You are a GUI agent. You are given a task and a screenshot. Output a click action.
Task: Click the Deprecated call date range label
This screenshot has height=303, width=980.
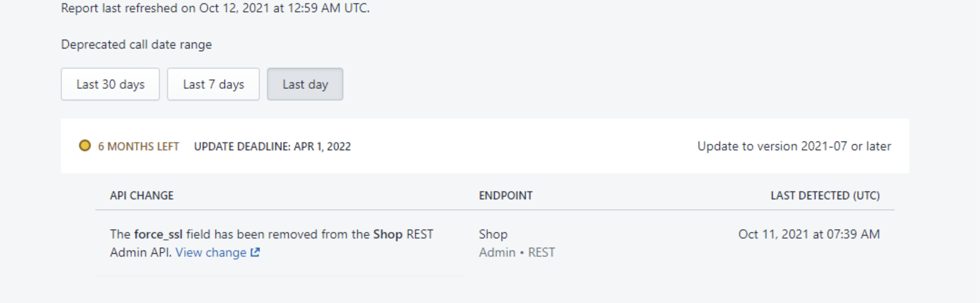(x=136, y=45)
